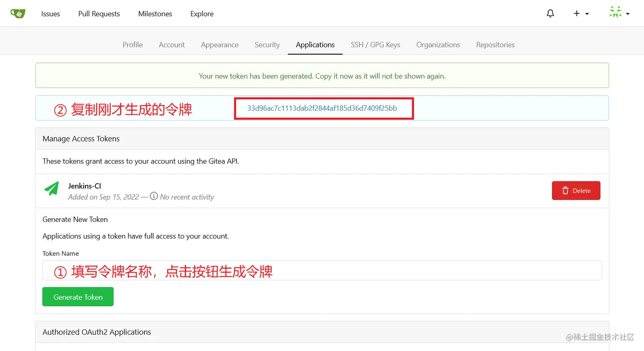The height and width of the screenshot is (351, 644).
Task: Click the Jenkins-CI paper plane icon
Action: (x=52, y=189)
